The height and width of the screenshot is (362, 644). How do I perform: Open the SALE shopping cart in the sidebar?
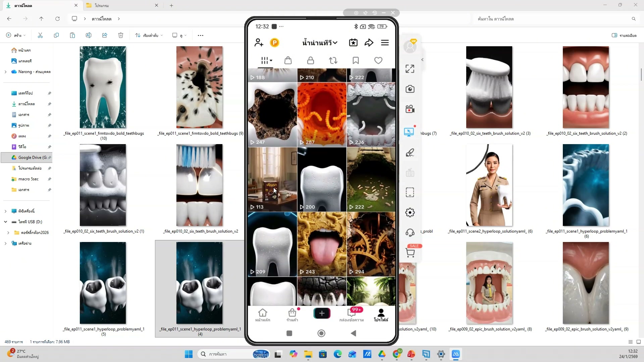tap(411, 252)
